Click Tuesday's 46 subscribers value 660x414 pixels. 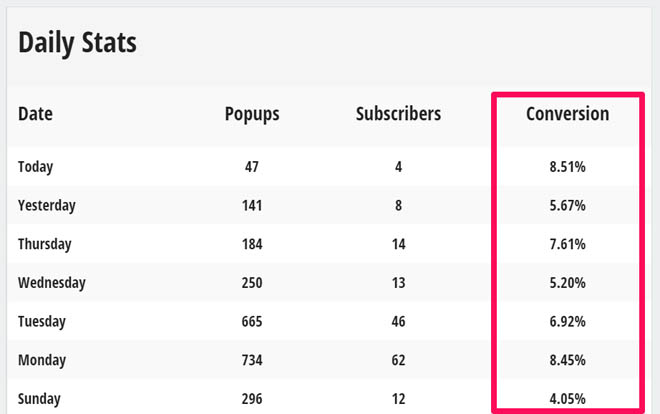398,322
